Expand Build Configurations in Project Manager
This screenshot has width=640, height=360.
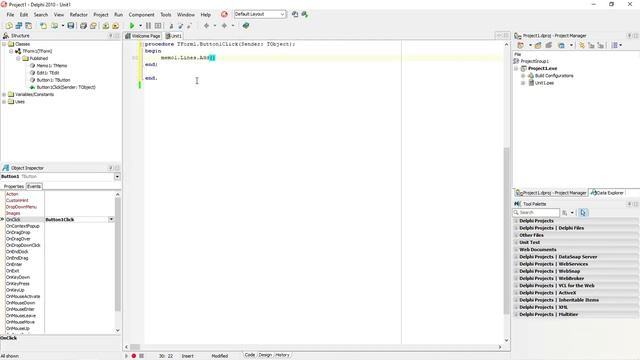(x=523, y=76)
